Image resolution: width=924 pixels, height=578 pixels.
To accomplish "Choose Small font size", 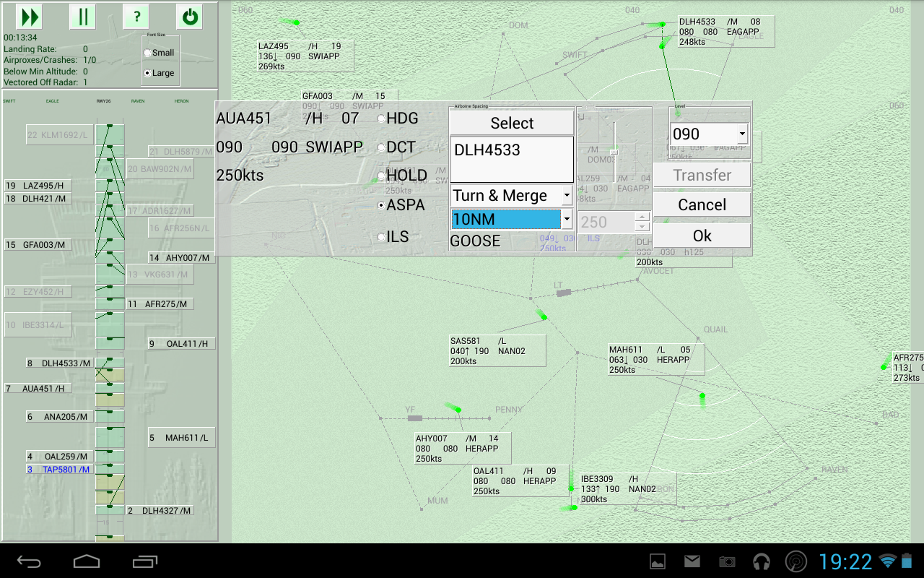I will [159, 53].
